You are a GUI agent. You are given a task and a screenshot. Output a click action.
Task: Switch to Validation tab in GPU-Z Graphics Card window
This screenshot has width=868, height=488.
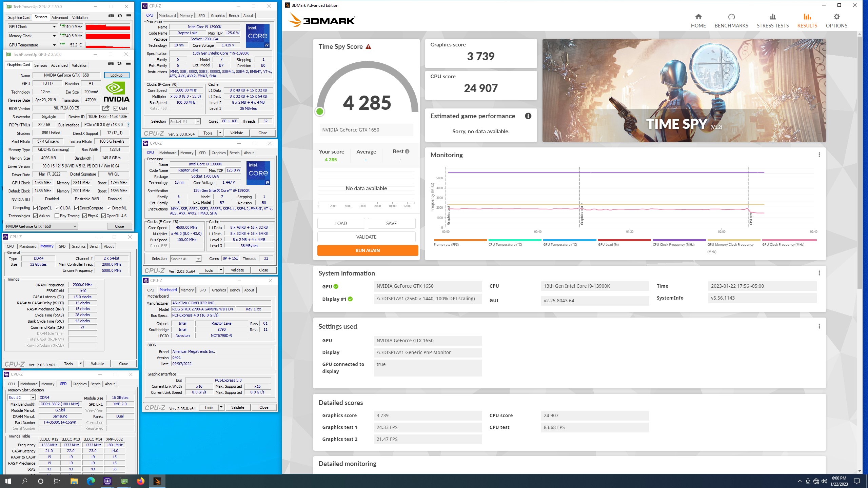(x=79, y=65)
